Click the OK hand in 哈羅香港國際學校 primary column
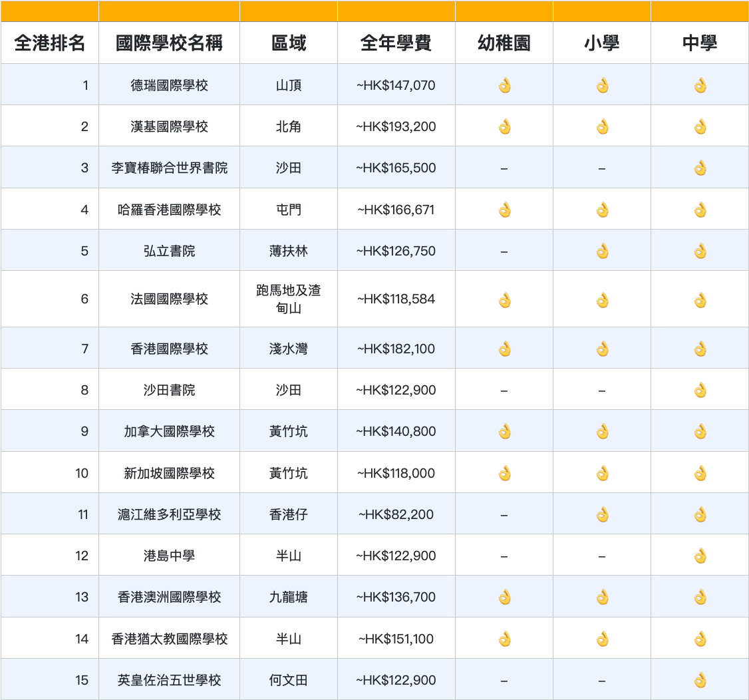 click(x=603, y=210)
